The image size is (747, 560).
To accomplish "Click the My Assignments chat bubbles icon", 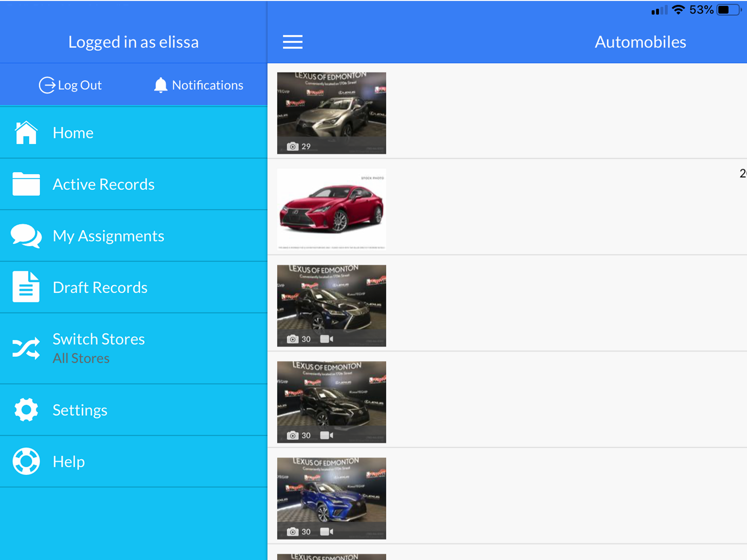I will (x=26, y=236).
